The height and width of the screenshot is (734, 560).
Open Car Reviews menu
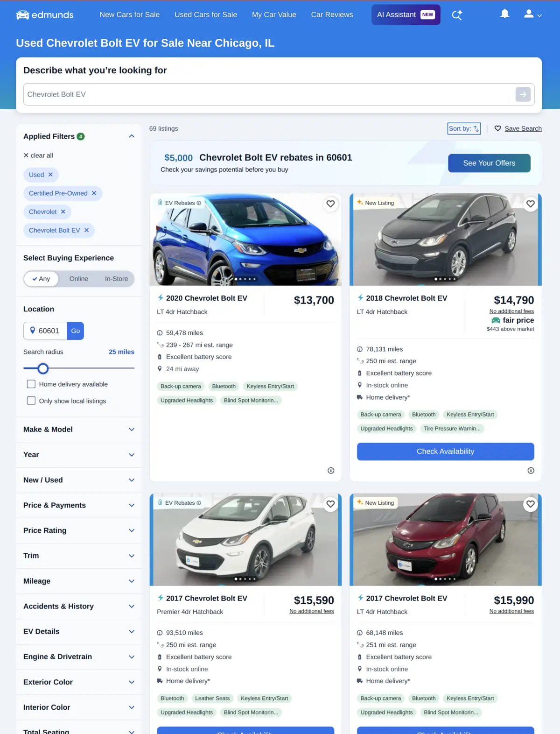click(x=332, y=15)
